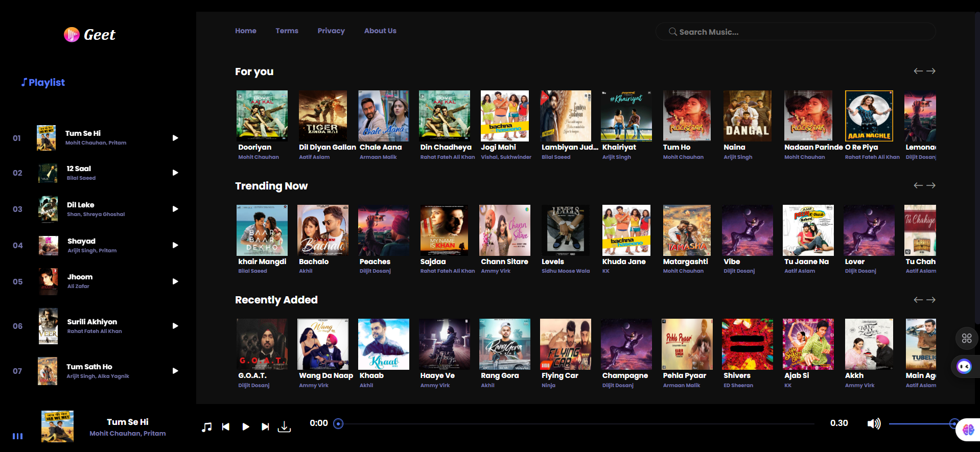980x452 pixels.
Task: Play 'Surili Akhiyon' in playlist
Action: [x=175, y=326]
